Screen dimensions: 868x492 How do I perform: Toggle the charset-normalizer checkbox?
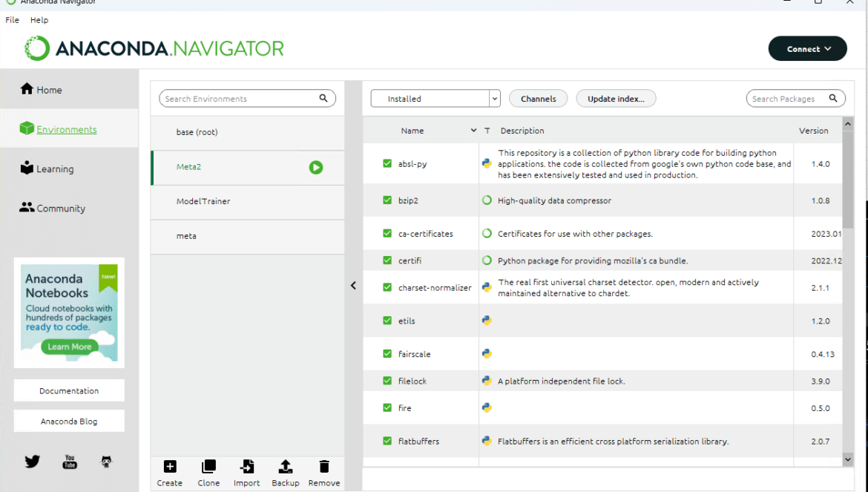point(387,287)
